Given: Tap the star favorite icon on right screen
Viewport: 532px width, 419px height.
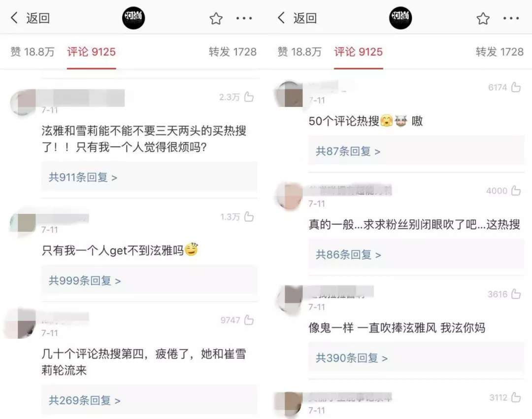Looking at the screenshot, I should 483,18.
